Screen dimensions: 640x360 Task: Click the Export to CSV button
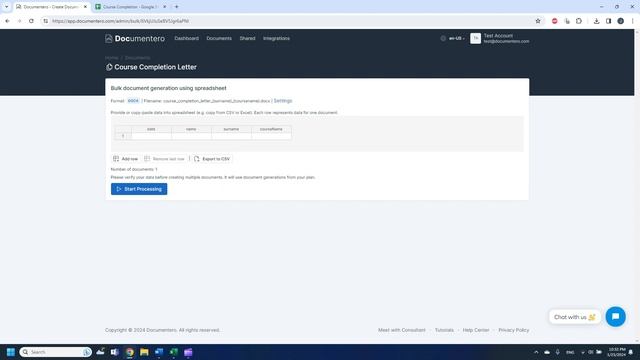point(212,159)
